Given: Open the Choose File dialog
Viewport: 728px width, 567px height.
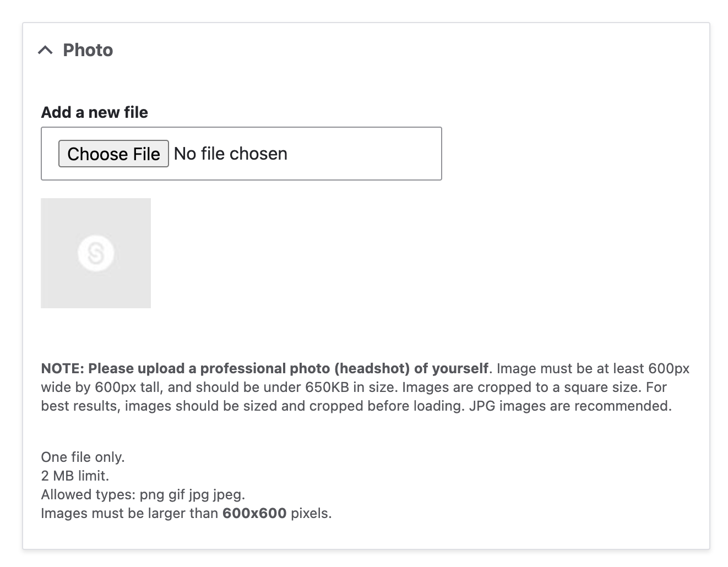Looking at the screenshot, I should (x=113, y=154).
